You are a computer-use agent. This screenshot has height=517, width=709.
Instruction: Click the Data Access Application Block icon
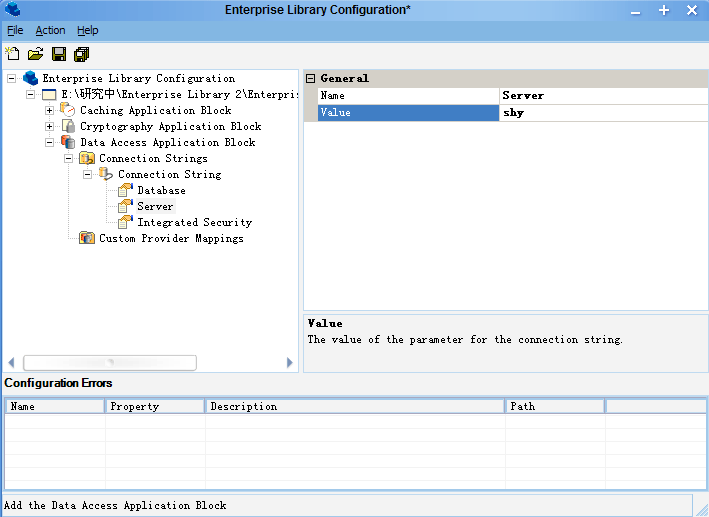pos(68,142)
